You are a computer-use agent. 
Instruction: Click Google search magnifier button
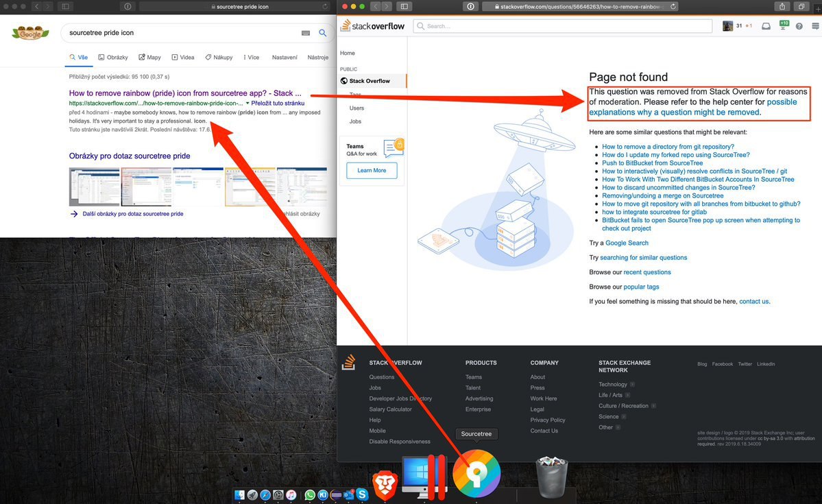tap(322, 32)
